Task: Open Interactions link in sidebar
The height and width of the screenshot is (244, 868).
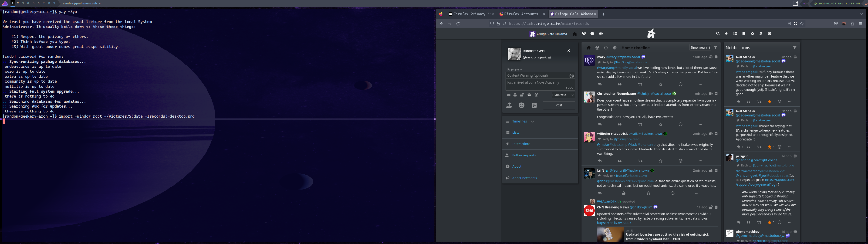Action: tap(521, 144)
